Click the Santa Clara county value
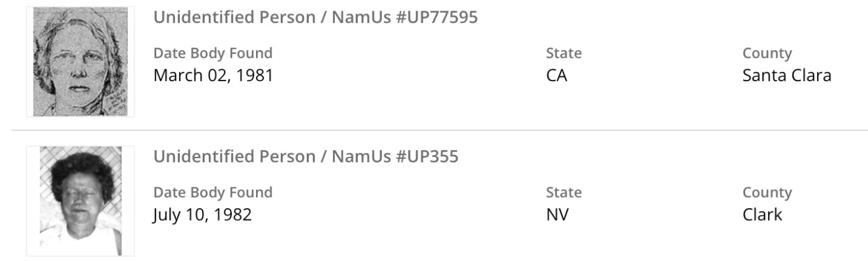This screenshot has width=868, height=261. 786,76
